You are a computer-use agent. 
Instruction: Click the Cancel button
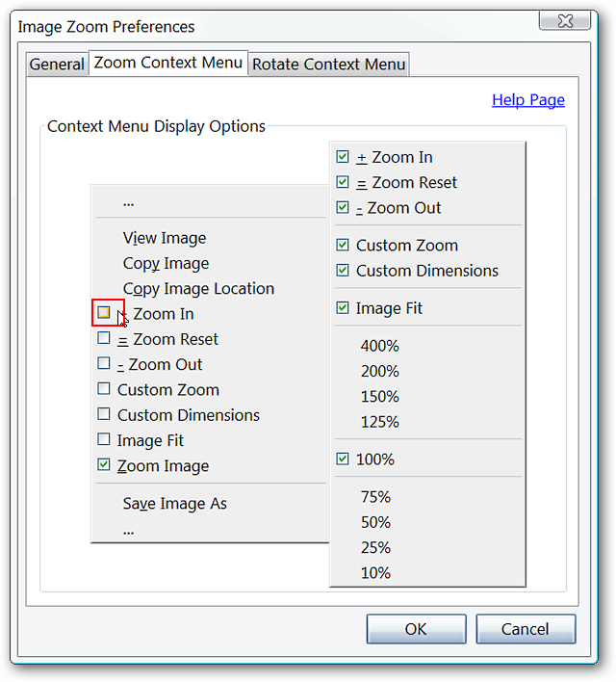526,629
